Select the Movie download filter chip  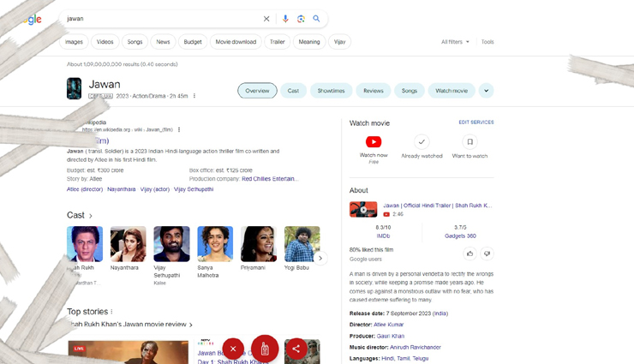(236, 42)
